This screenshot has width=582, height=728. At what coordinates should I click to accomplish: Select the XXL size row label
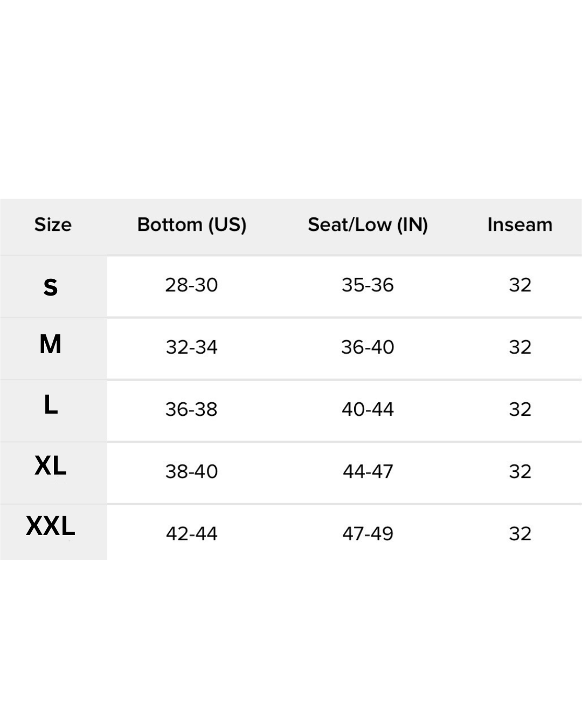[x=51, y=526]
